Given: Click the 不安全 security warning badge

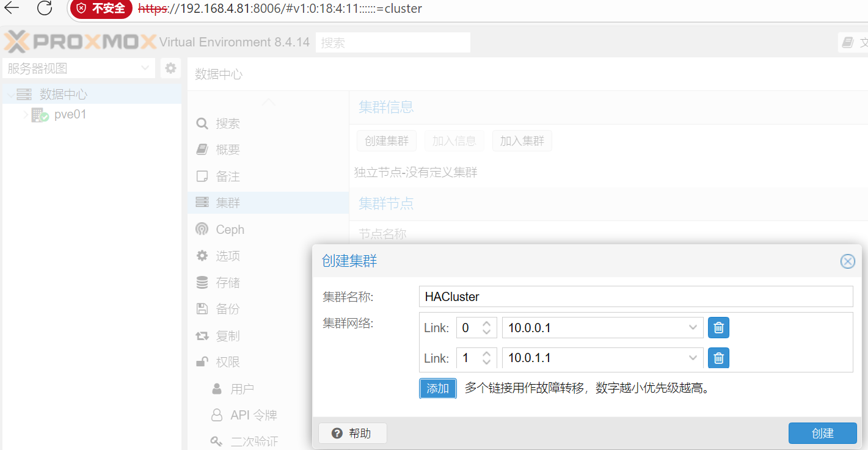Looking at the screenshot, I should point(101,9).
